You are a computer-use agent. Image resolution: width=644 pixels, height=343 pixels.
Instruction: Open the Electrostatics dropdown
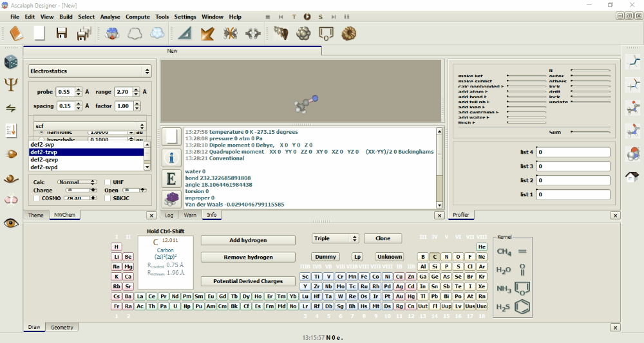point(90,71)
